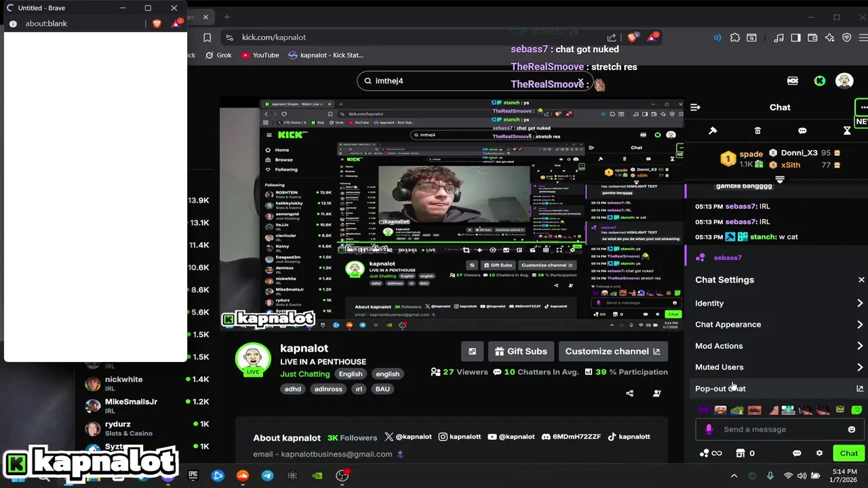Click the camera icon in site top bar
The image size is (868, 488).
point(792,81)
